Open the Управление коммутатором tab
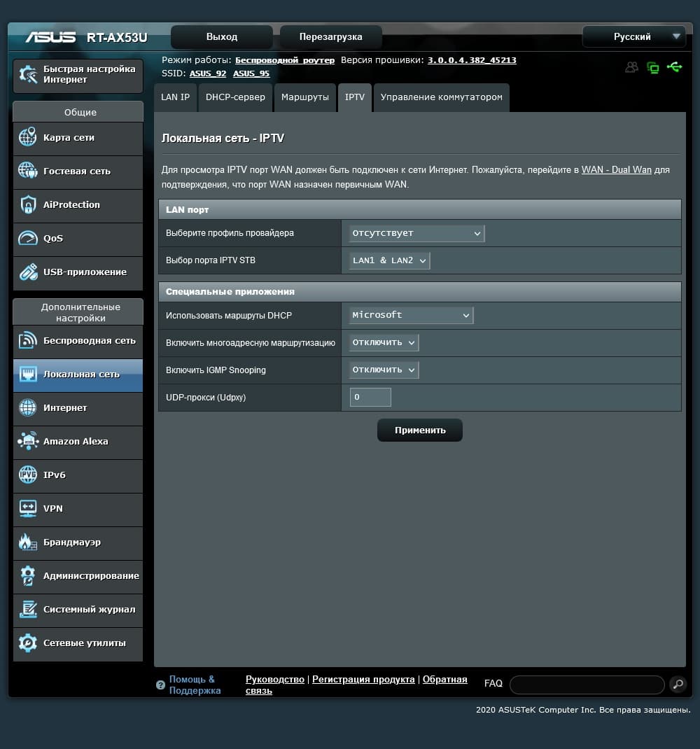 click(441, 97)
